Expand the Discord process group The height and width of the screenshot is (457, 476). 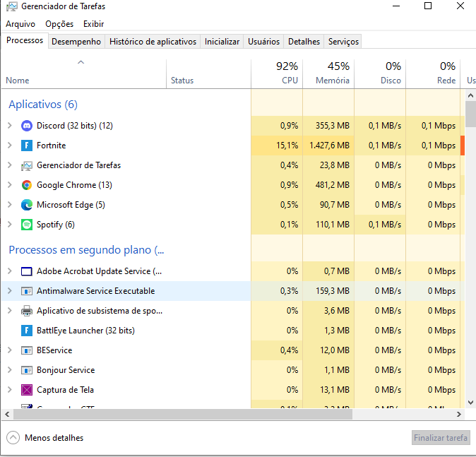click(10, 126)
